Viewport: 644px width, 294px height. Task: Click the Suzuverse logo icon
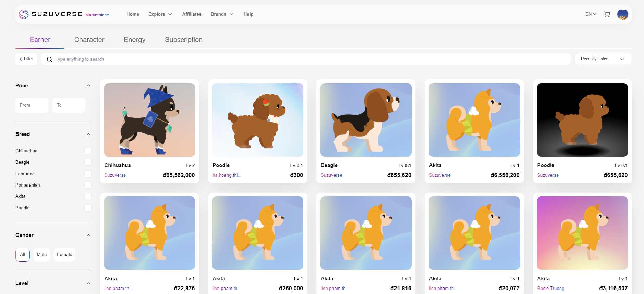click(x=24, y=14)
